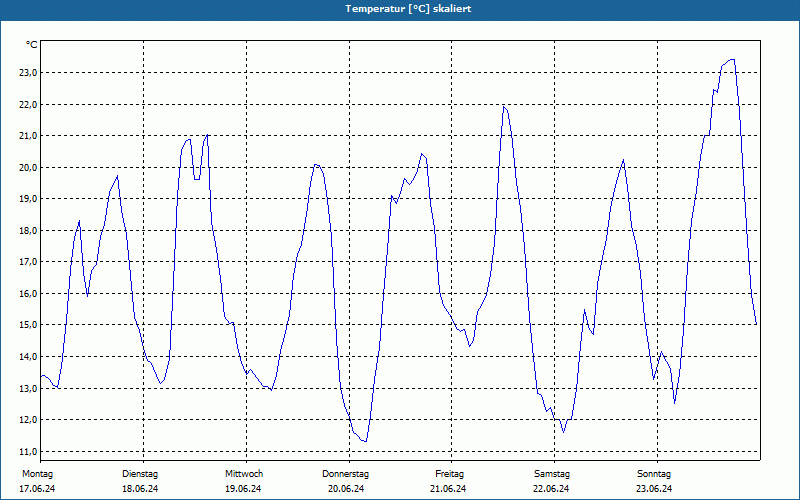Image resolution: width=800 pixels, height=500 pixels.
Task: Click the Donnerstag day label
Action: coord(345,474)
